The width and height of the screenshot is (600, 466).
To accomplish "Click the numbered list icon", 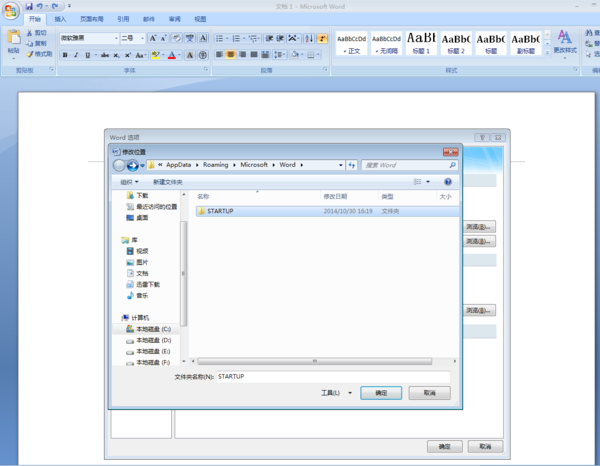I will [236, 38].
